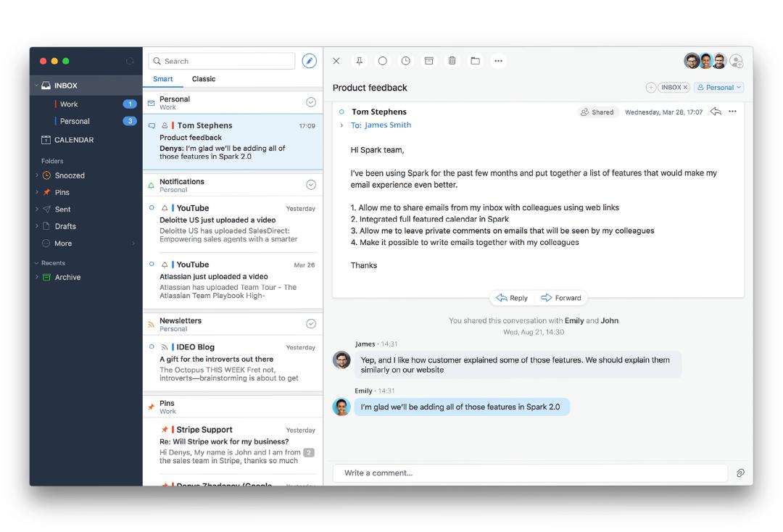Open the Stripe Support pinned email
This screenshot has width=783, height=532.
coord(233,445)
